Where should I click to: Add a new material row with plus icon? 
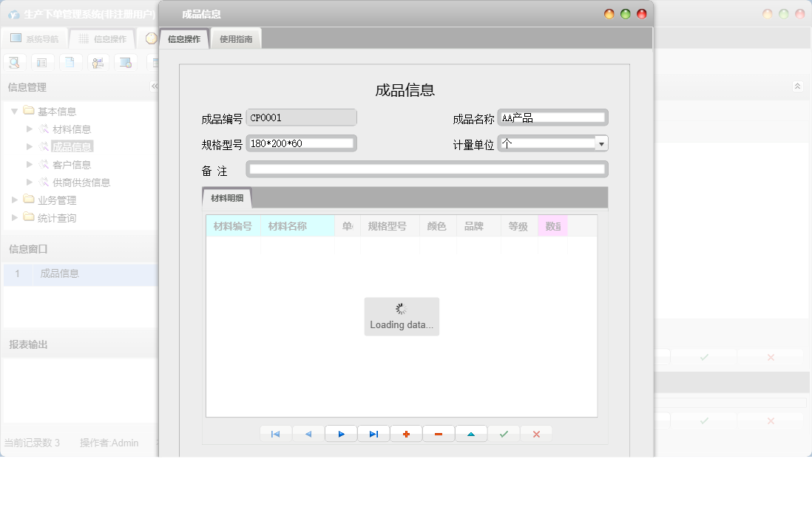(406, 434)
